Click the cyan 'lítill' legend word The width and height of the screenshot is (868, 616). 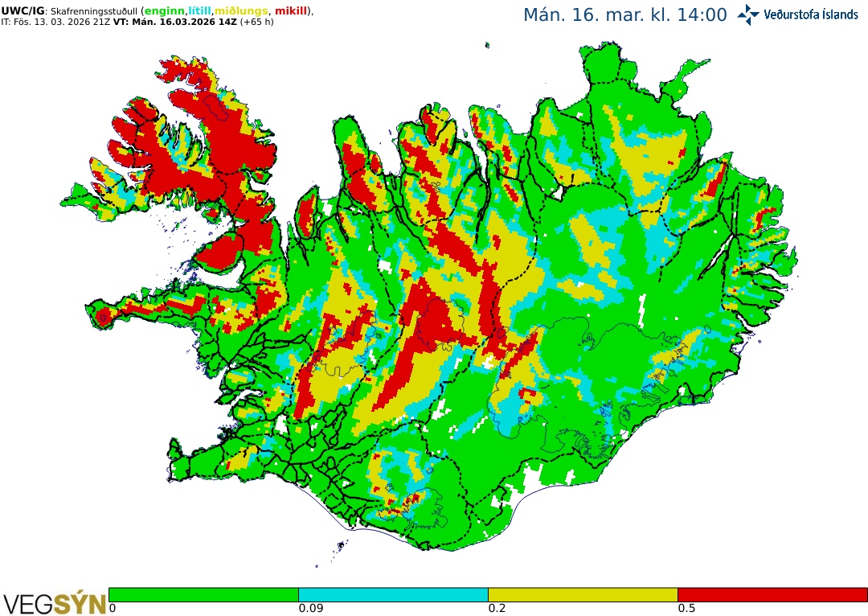tap(200, 11)
